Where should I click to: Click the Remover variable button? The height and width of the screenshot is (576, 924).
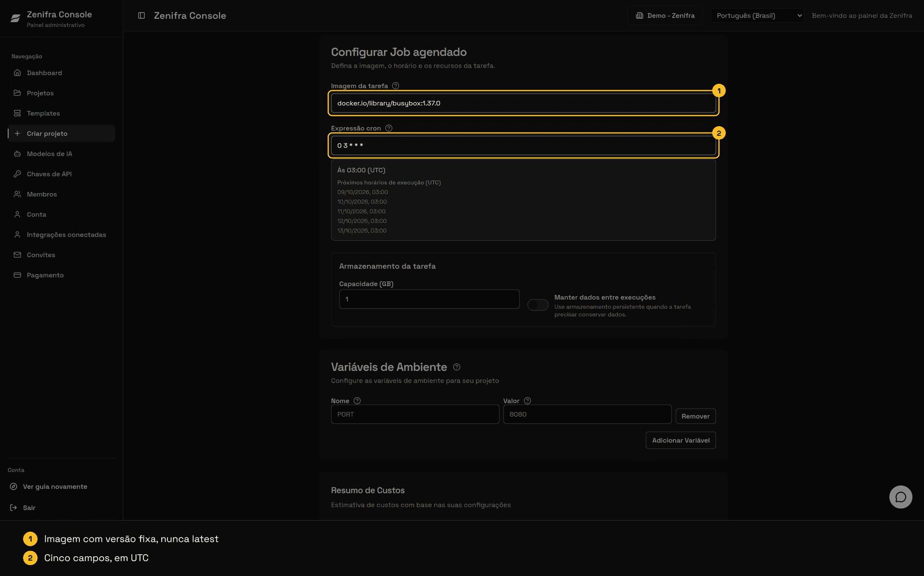click(x=695, y=416)
